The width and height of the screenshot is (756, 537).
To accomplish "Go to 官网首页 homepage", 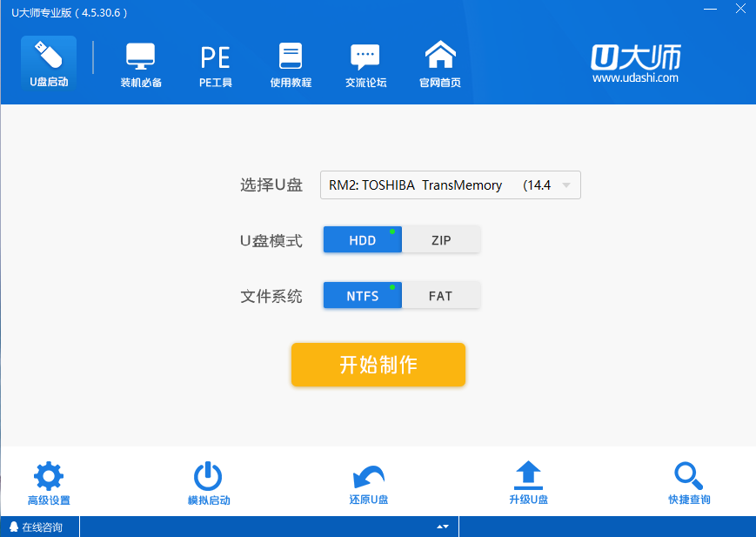I will (x=439, y=61).
